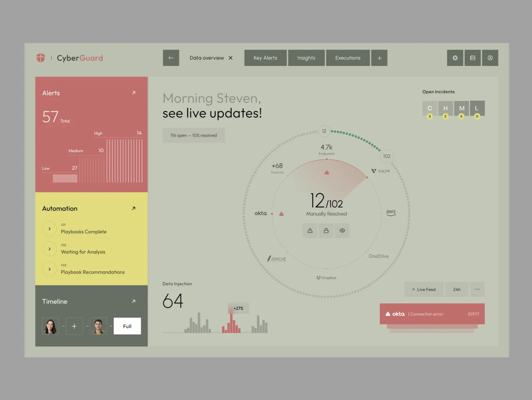Image resolution: width=532 pixels, height=400 pixels.
Task: Switch to the Insights tab
Action: 306,58
